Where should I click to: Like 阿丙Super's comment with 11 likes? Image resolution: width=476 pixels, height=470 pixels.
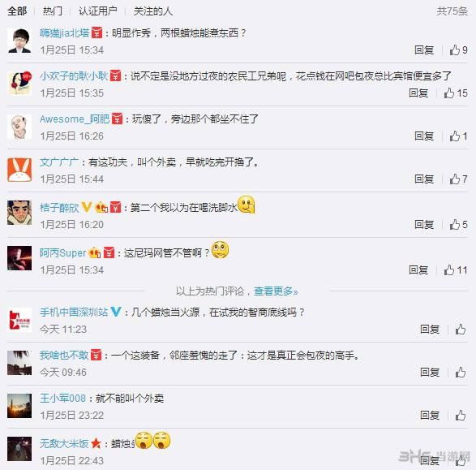(456, 269)
